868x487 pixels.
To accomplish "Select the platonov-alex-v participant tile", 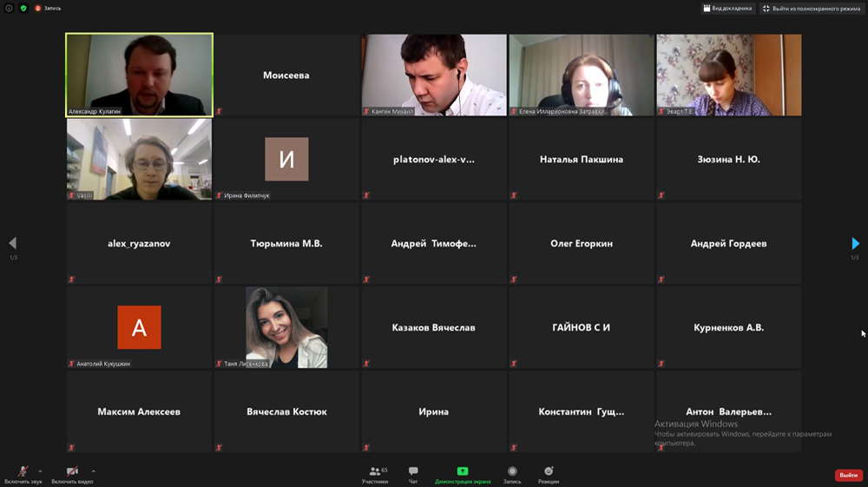I will pyautogui.click(x=434, y=159).
